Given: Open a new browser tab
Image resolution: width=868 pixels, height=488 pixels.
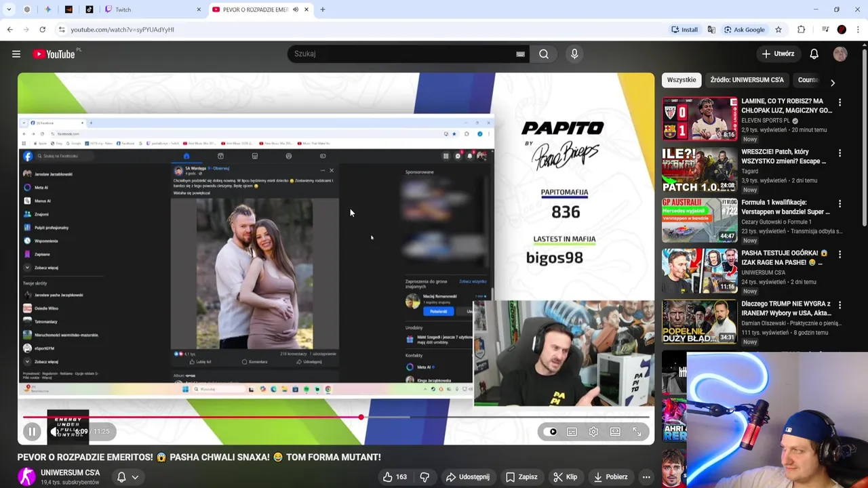Looking at the screenshot, I should (323, 9).
